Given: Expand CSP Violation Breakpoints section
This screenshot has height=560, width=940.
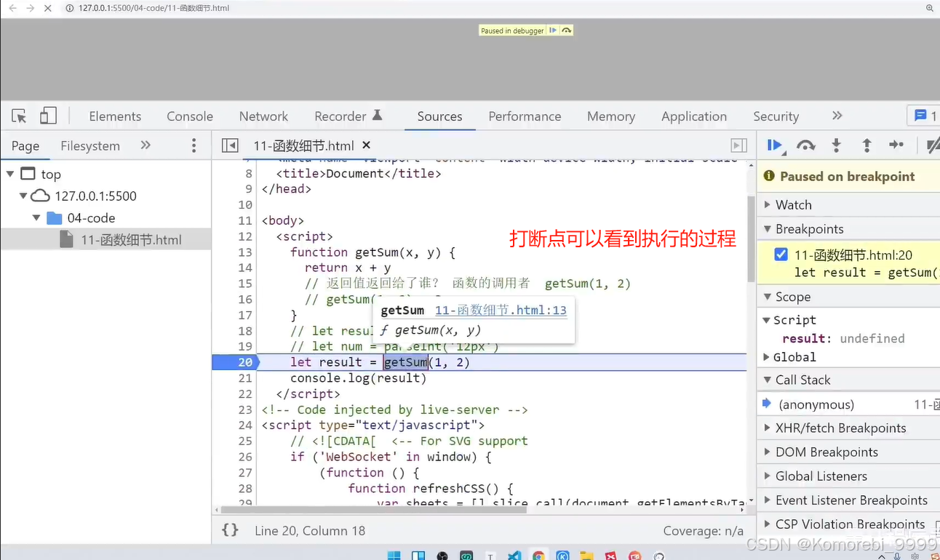Looking at the screenshot, I should point(848,524).
